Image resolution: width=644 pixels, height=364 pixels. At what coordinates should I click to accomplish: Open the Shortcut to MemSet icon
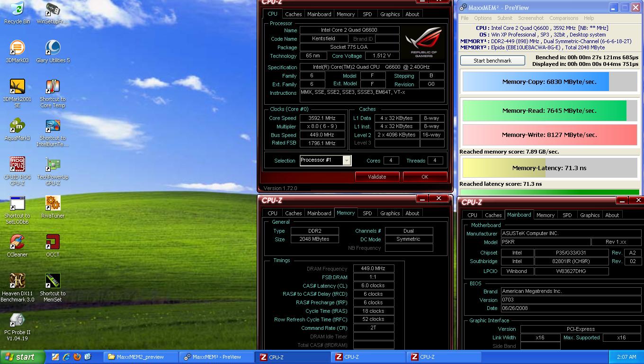coord(53,288)
